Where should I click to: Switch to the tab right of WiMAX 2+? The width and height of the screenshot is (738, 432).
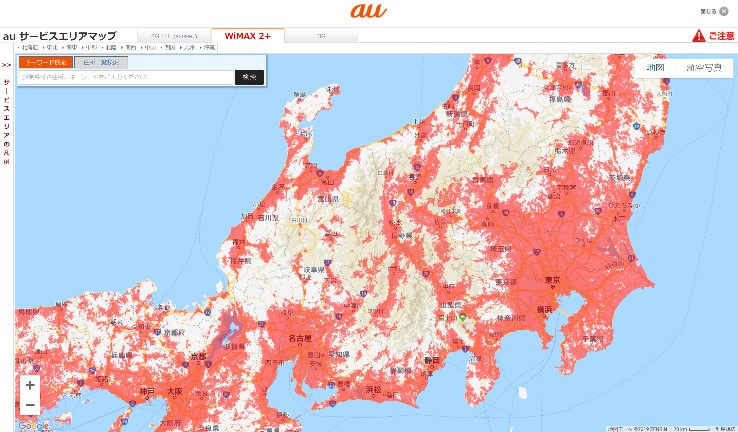coord(321,36)
